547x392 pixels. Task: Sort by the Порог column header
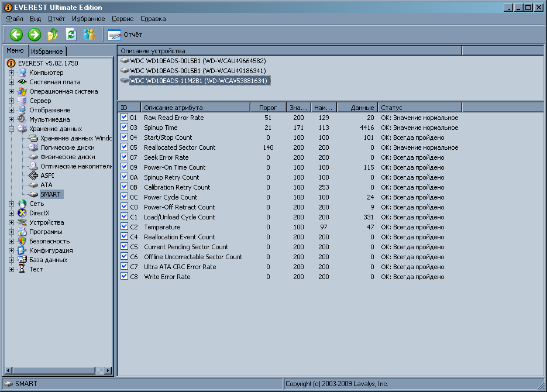click(268, 108)
